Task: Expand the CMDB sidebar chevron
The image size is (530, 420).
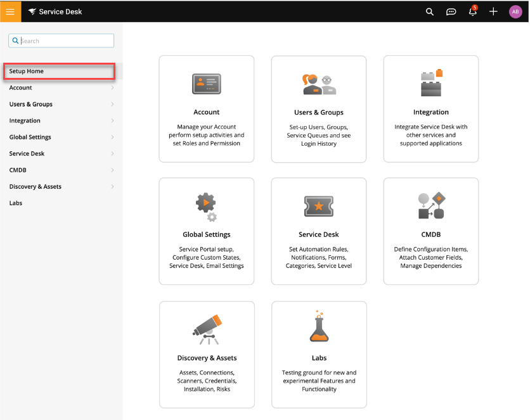Action: 112,170
